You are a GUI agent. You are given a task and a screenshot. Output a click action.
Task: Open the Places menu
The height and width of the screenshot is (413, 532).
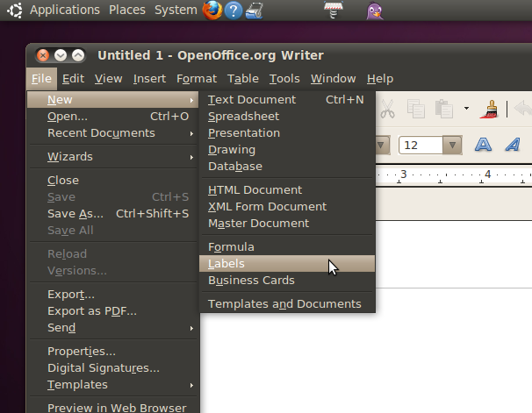coord(127,10)
